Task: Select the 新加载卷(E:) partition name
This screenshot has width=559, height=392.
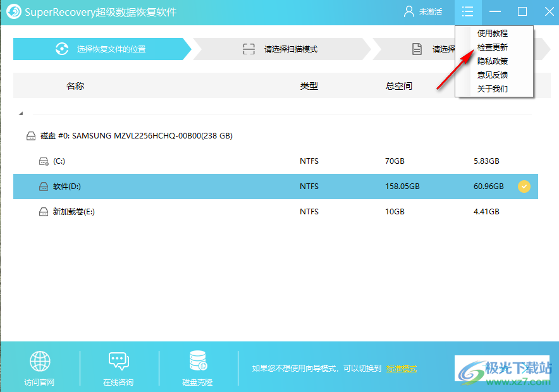Action: click(74, 212)
